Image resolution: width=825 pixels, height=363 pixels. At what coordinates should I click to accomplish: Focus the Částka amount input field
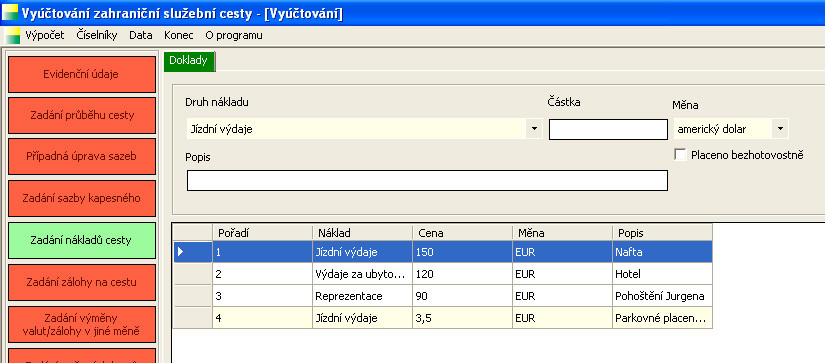[608, 129]
